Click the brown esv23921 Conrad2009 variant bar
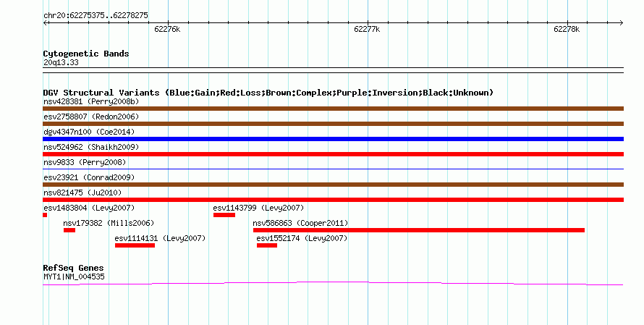This screenshot has width=644, height=325. point(333,185)
